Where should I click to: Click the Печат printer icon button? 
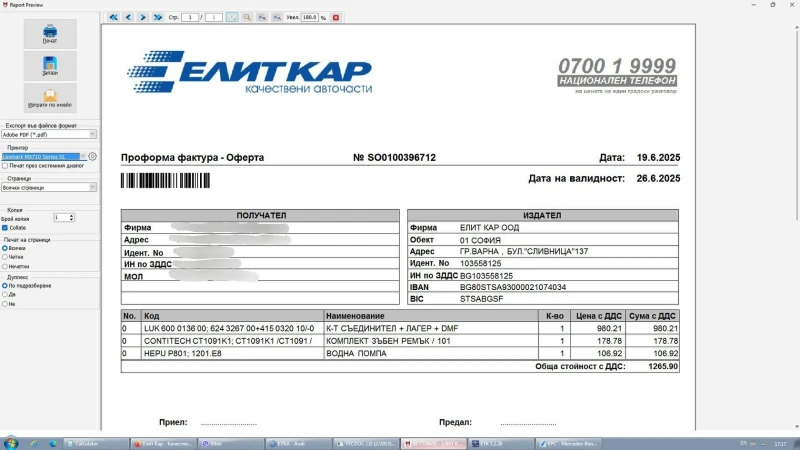pos(50,34)
